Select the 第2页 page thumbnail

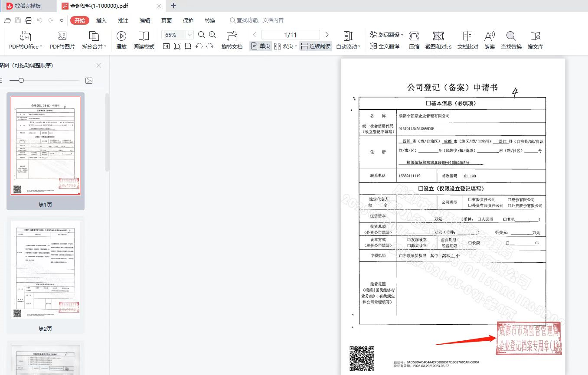[45, 270]
